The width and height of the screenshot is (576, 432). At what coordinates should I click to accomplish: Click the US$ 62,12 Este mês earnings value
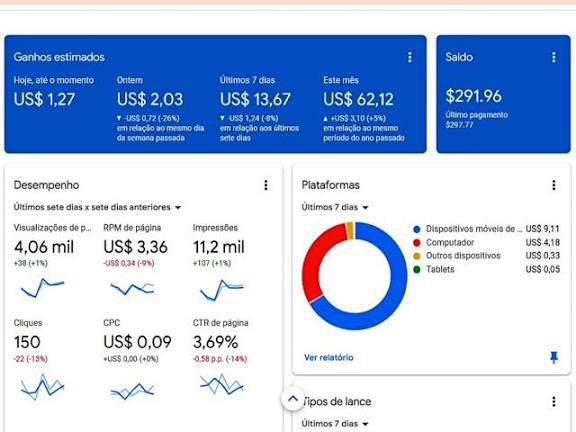(x=358, y=99)
